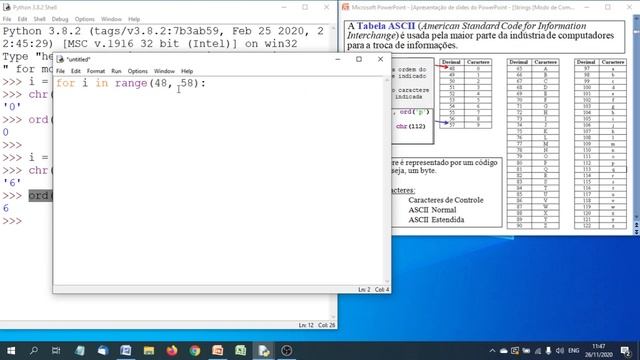Click 'ASCII Normal' in the slide

coord(432,210)
